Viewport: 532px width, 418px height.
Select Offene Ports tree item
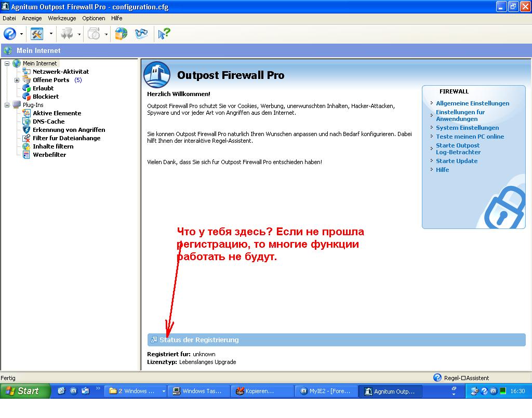point(51,80)
